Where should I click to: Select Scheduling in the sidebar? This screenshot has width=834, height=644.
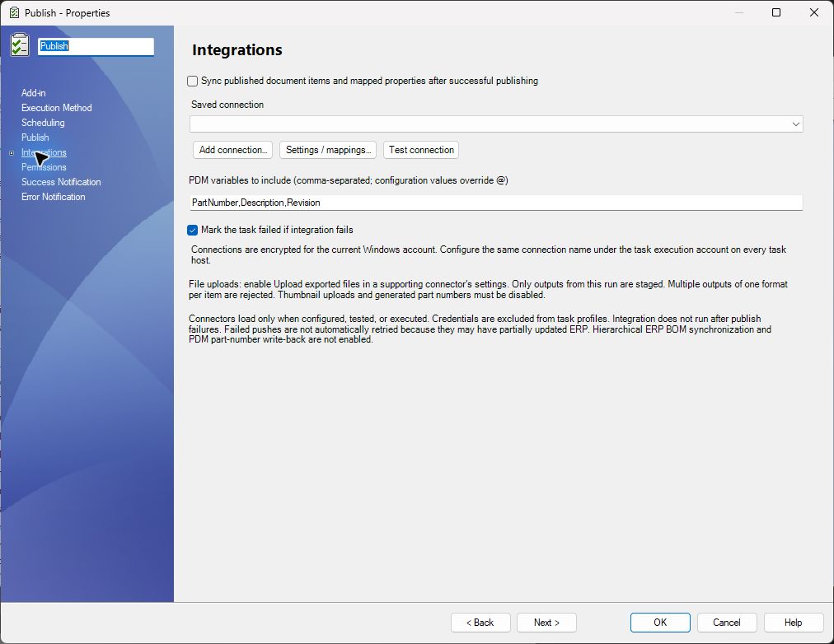[43, 123]
